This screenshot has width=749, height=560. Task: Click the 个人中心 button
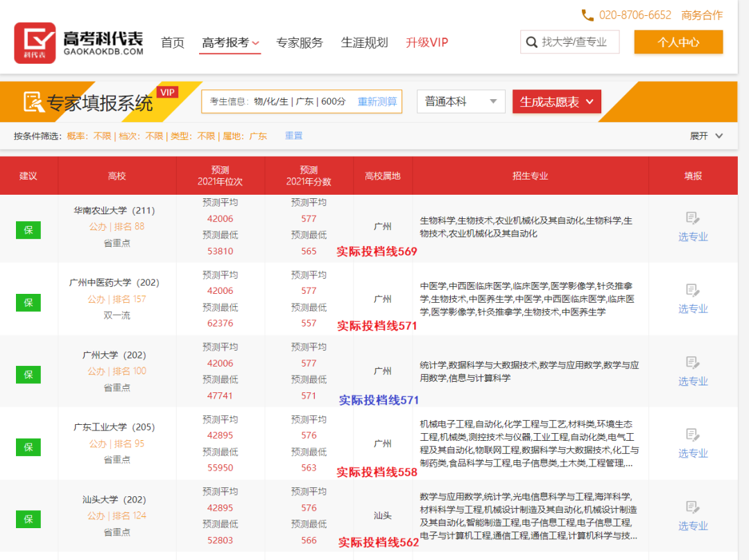coord(678,42)
